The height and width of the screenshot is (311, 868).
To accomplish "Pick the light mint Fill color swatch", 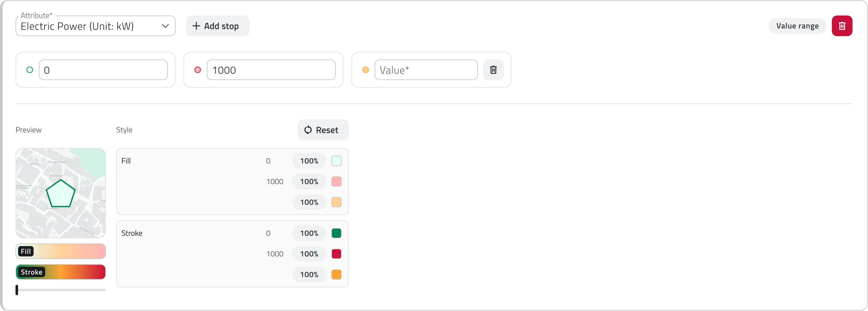I will coord(336,161).
